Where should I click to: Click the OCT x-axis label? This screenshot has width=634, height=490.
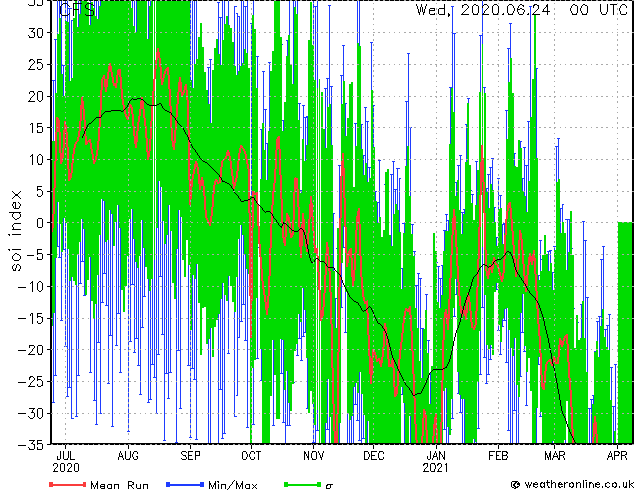(x=251, y=456)
